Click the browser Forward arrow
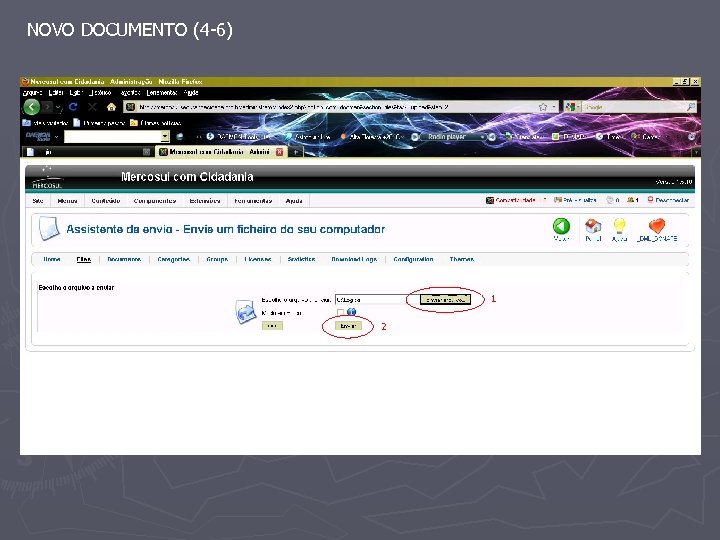 pos(47,107)
